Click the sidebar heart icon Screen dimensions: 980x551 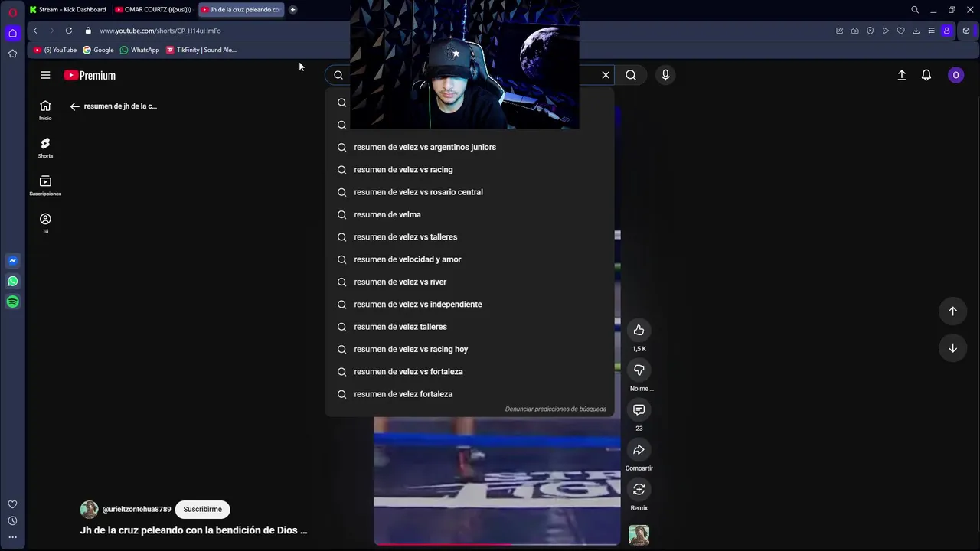[x=12, y=504]
